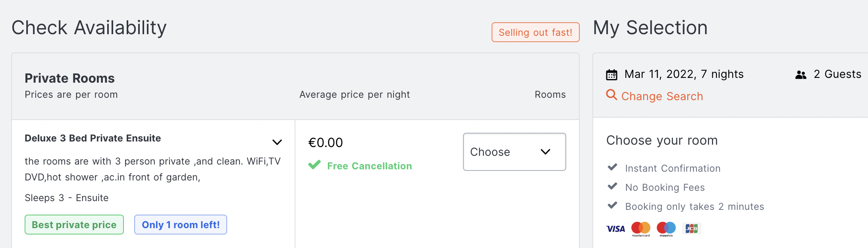868x248 pixels.
Task: Click the Selling out fast! badge
Action: pos(536,32)
